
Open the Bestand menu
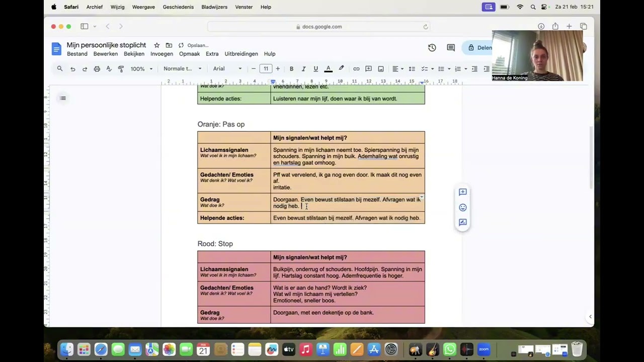pyautogui.click(x=77, y=54)
